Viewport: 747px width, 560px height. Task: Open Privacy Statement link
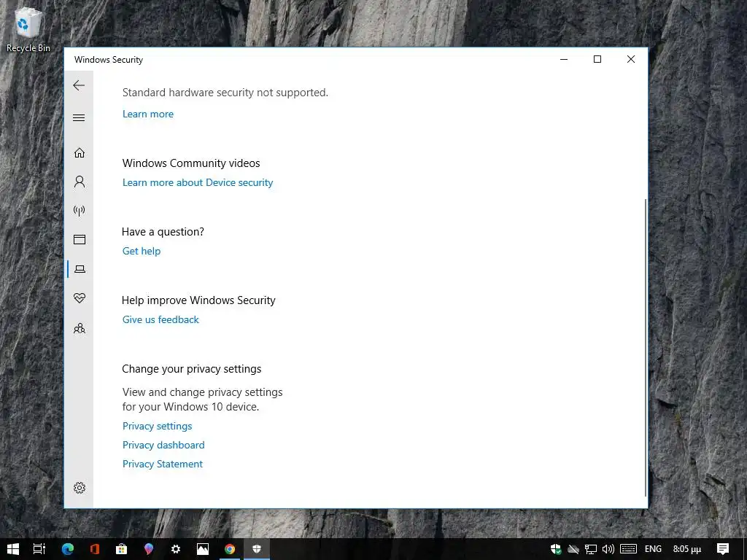pos(163,464)
